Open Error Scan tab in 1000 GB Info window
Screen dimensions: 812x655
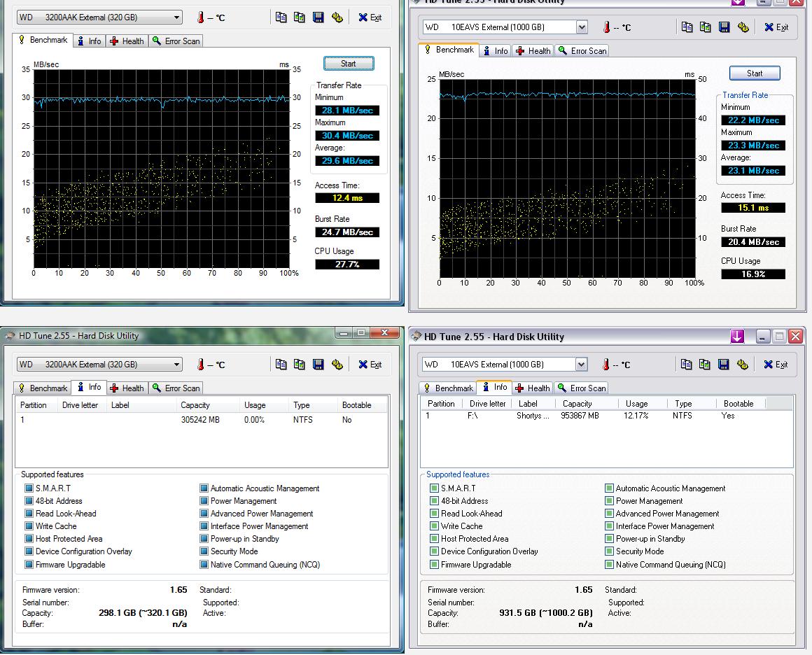click(x=582, y=388)
